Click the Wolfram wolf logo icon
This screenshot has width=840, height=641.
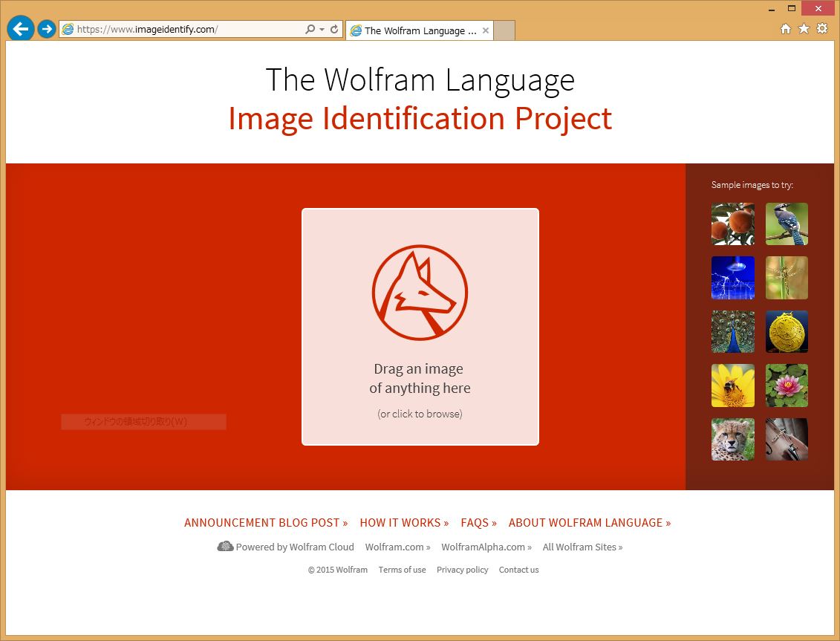point(420,293)
